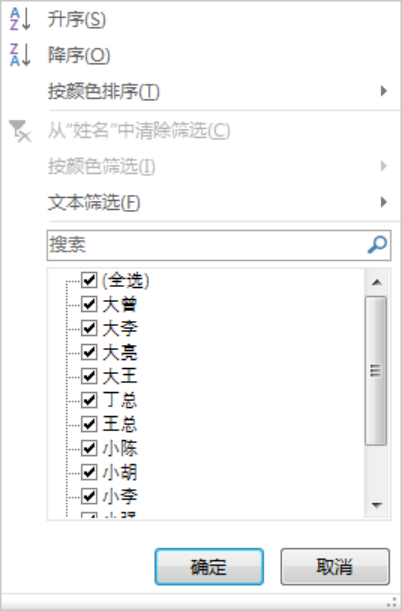Click the list's vertical scrollbar thumb
Viewport: 402px width, 611px height.
point(376,370)
